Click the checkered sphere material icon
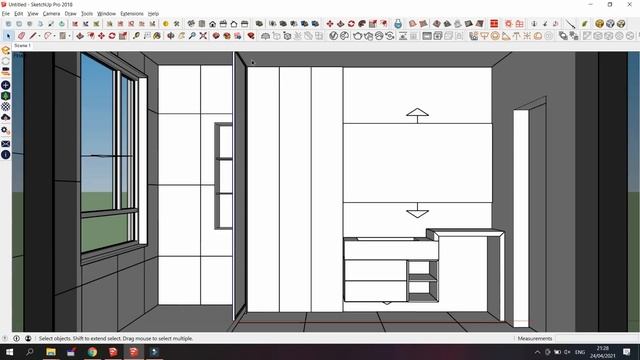This screenshot has width=640, height=360. click(x=6, y=107)
